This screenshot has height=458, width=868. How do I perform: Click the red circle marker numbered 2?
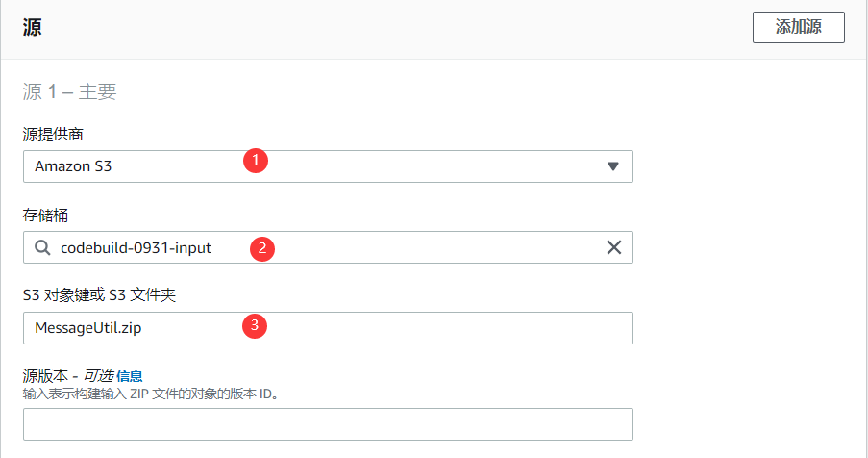coord(262,248)
